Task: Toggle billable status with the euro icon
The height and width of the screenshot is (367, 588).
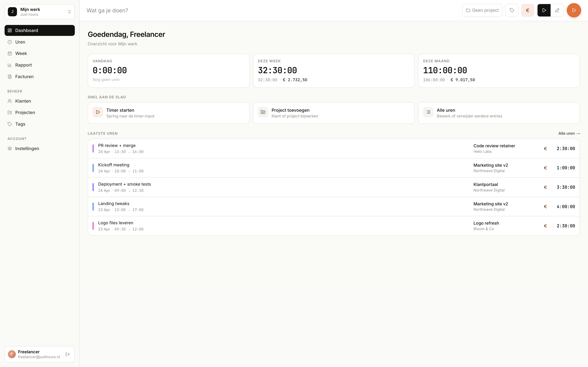Action: [528, 10]
